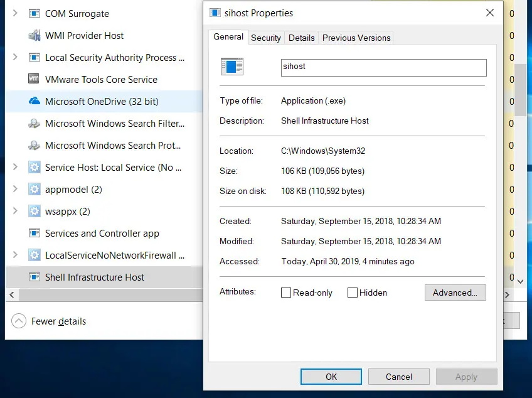Click the WMI Provider Host icon
Screen dimensions: 532x398
point(34,36)
